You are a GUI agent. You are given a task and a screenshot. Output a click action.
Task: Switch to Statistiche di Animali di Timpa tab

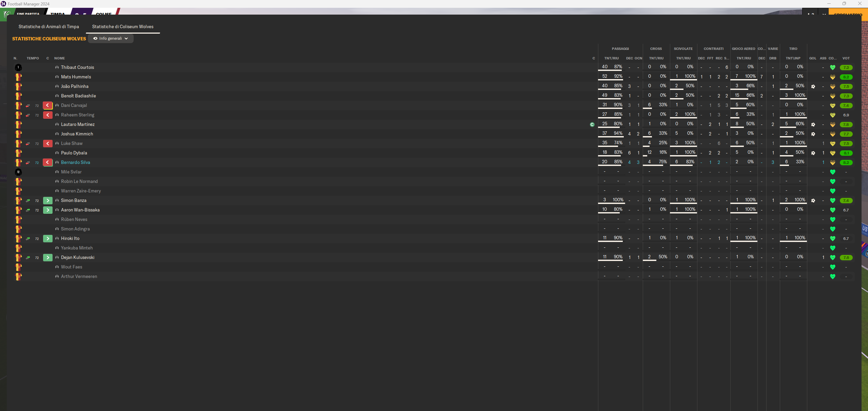coord(49,26)
